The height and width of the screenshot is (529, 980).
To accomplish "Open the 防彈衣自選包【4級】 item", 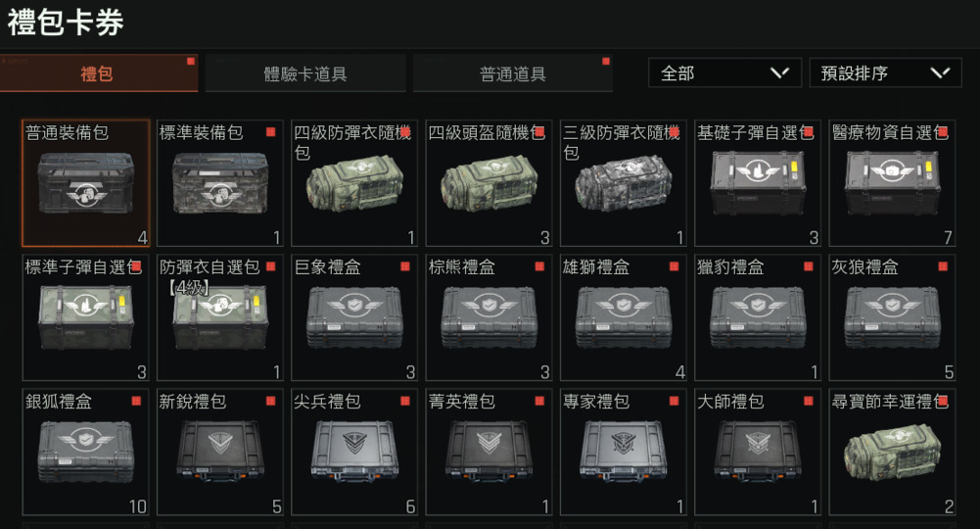I will pos(220,317).
